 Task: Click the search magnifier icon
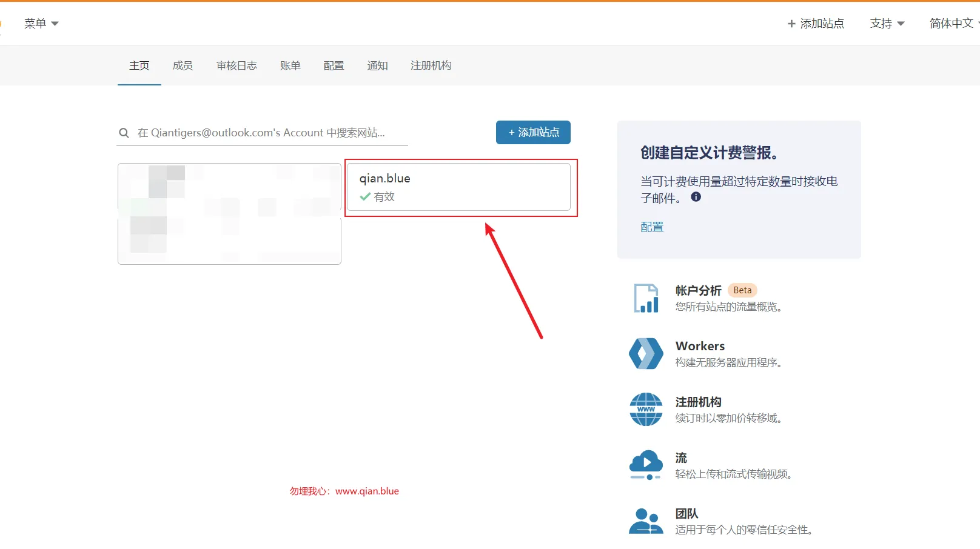124,133
